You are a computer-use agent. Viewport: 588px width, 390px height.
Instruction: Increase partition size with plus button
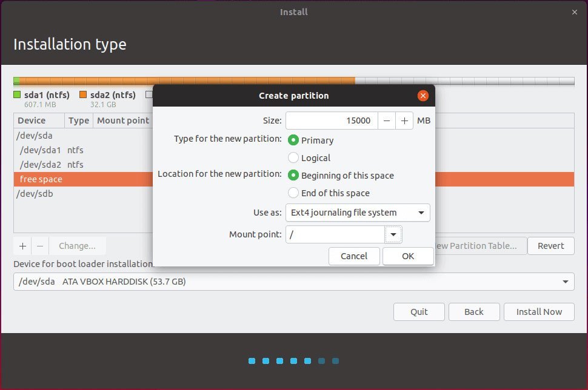pos(404,121)
